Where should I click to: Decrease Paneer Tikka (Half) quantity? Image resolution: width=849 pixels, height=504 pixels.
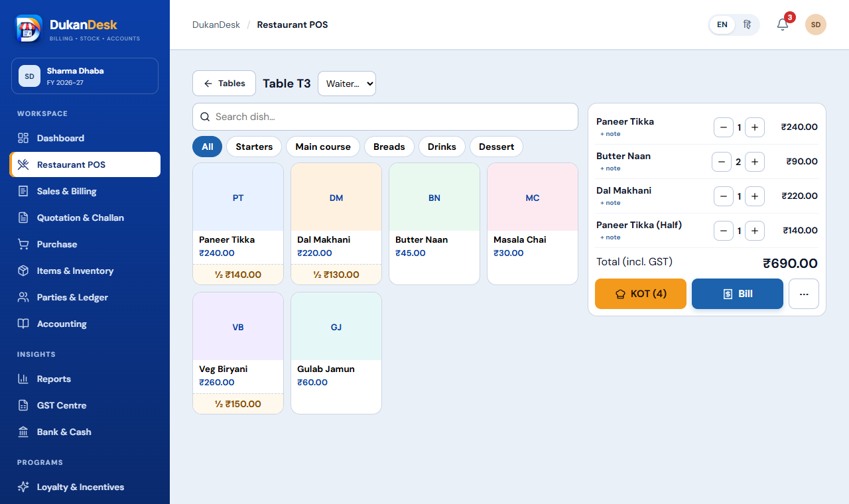[x=724, y=231]
